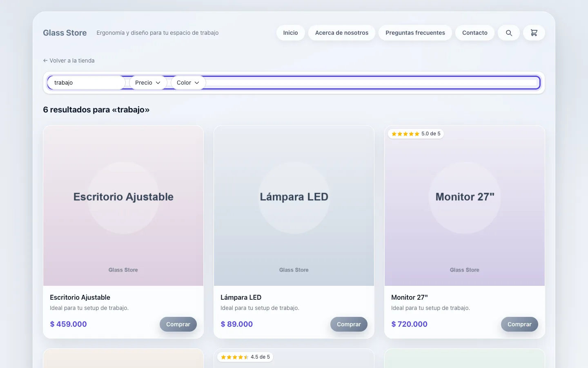Open the Lámpara LED product image
The image size is (588, 368).
(294, 206)
